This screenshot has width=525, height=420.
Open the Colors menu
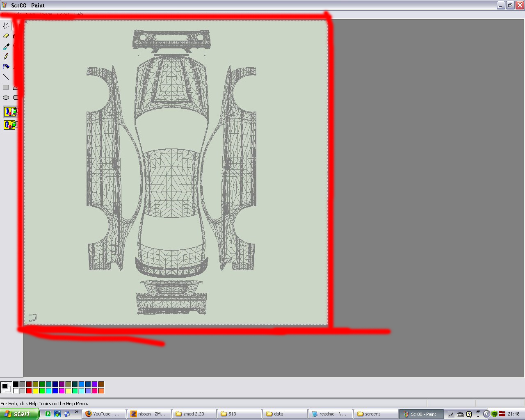[x=63, y=14]
